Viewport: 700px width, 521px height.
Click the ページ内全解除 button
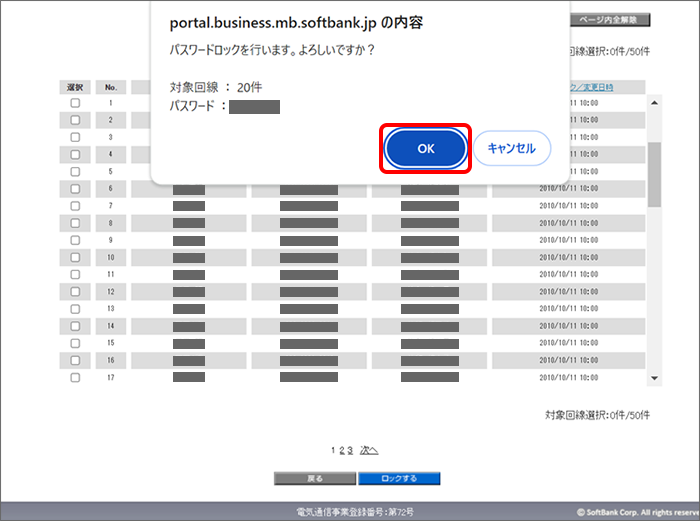pyautogui.click(x=609, y=19)
